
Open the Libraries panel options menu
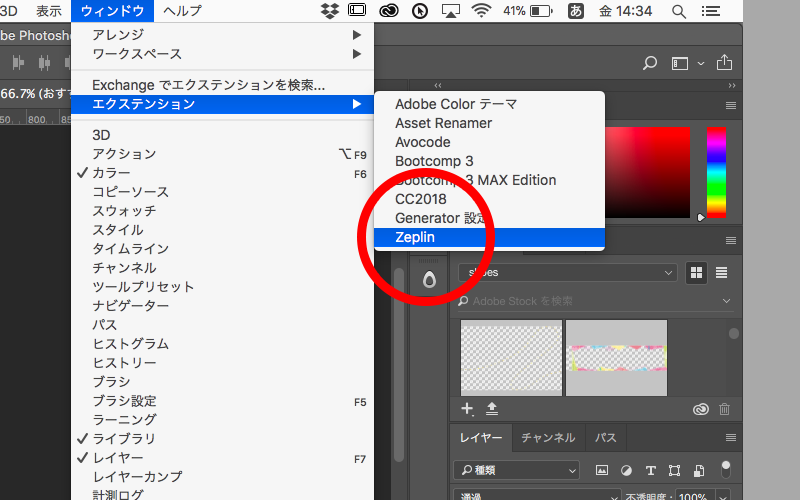pyautogui.click(x=731, y=240)
